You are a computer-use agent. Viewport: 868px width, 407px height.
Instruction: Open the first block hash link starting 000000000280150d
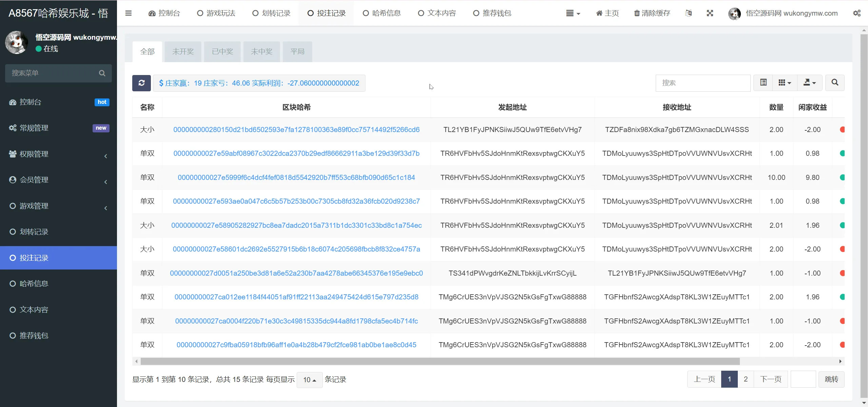(296, 129)
